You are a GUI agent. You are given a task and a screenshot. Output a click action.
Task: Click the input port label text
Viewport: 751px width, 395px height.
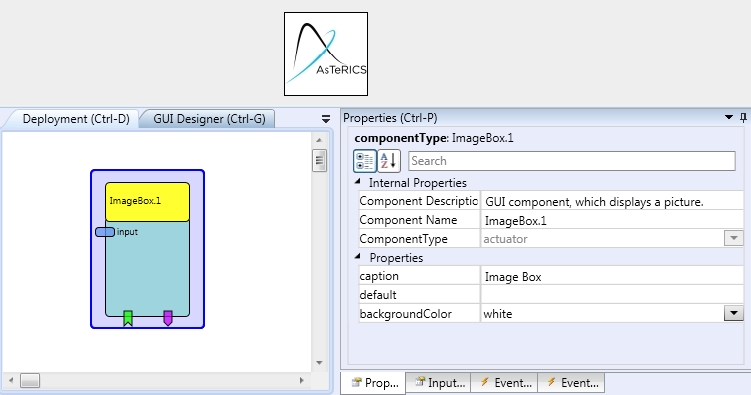click(127, 232)
